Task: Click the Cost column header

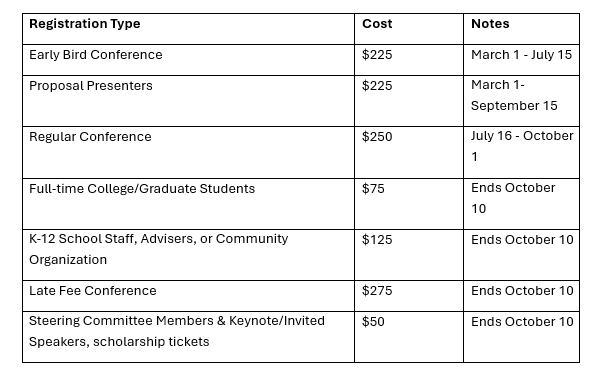Action: pyautogui.click(x=409, y=29)
